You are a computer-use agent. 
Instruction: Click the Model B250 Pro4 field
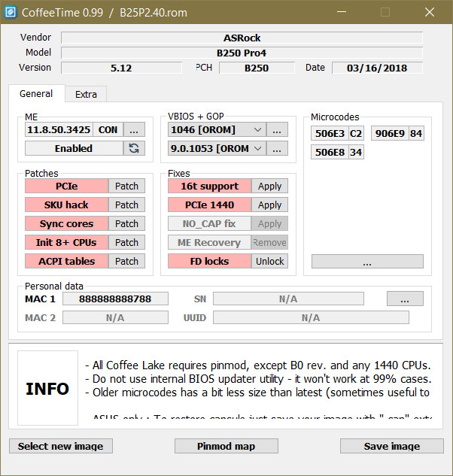pyautogui.click(x=242, y=53)
